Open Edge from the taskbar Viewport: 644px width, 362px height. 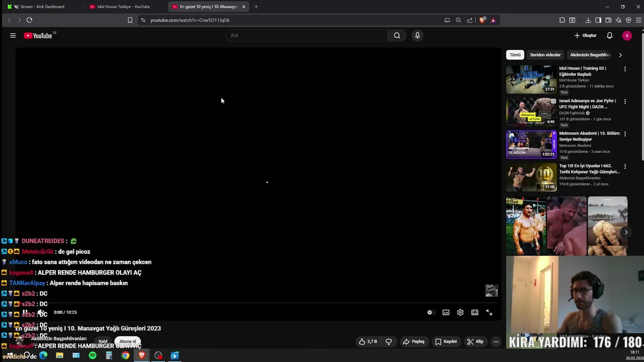pyautogui.click(x=43, y=355)
